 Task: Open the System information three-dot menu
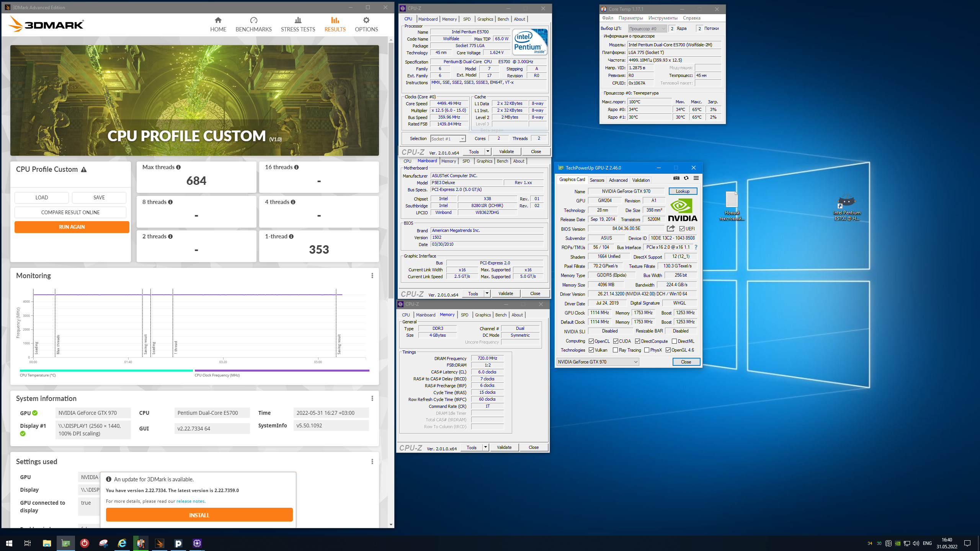[372, 398]
